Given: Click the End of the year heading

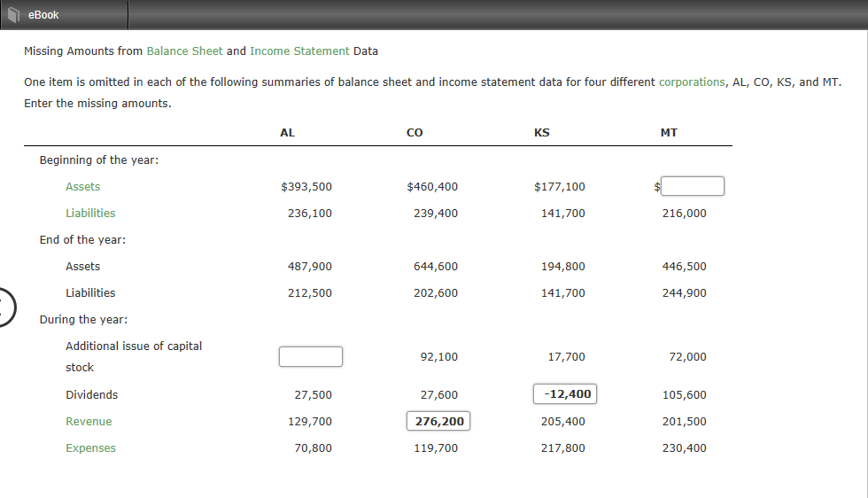Looking at the screenshot, I should 82,240.
